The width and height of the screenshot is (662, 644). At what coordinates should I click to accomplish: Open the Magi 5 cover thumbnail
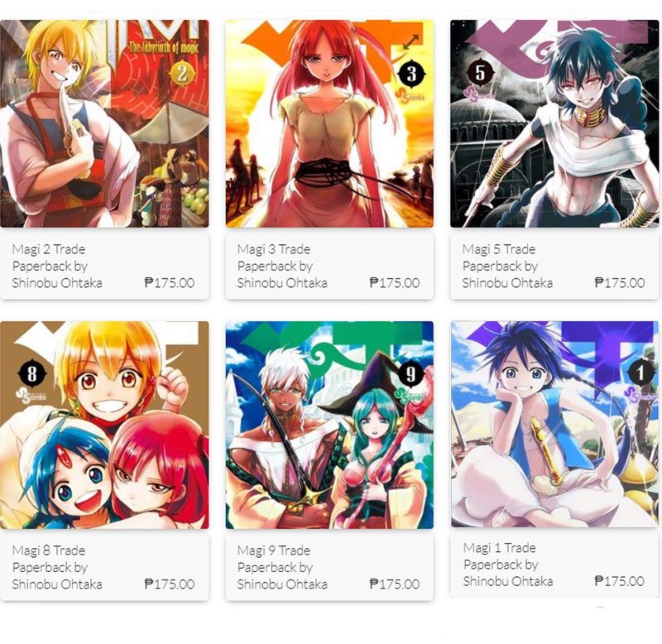[554, 123]
